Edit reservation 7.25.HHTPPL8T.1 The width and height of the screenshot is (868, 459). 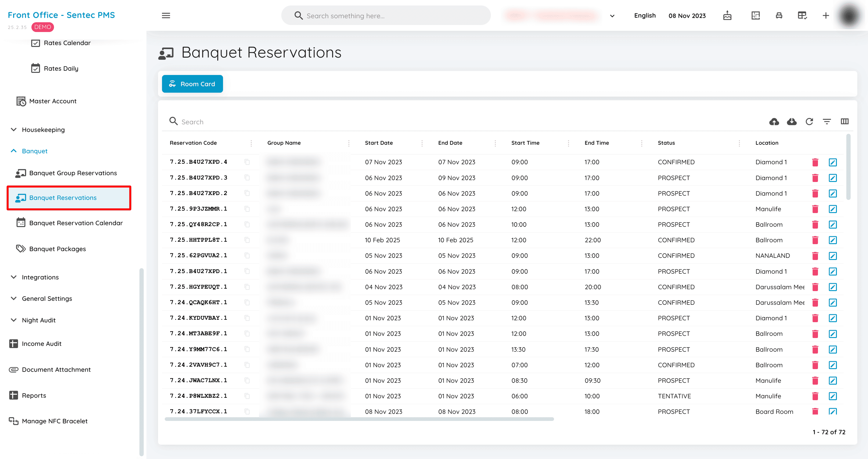tap(833, 240)
